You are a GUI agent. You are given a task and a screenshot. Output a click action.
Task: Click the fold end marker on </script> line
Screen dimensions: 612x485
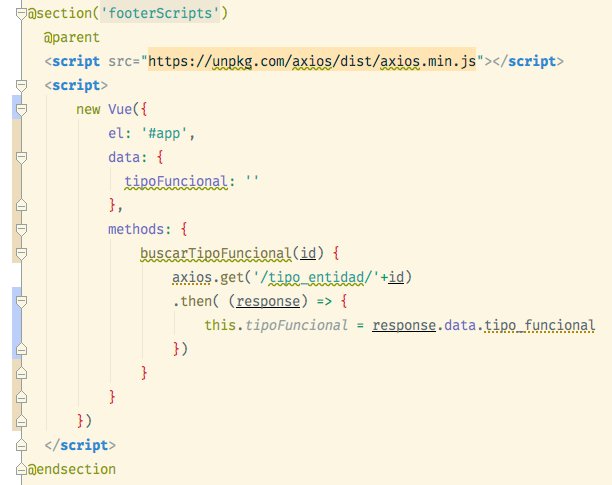click(21, 446)
